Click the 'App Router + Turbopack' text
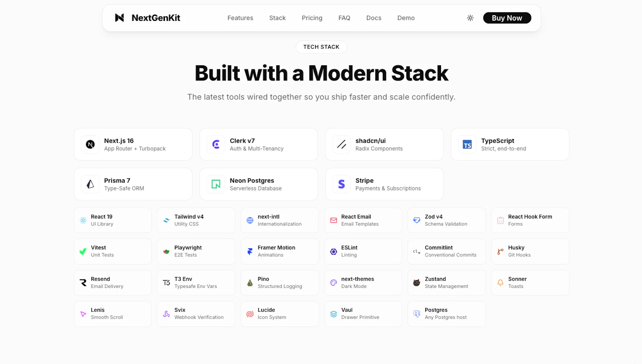This screenshot has width=642, height=364. pyautogui.click(x=135, y=149)
